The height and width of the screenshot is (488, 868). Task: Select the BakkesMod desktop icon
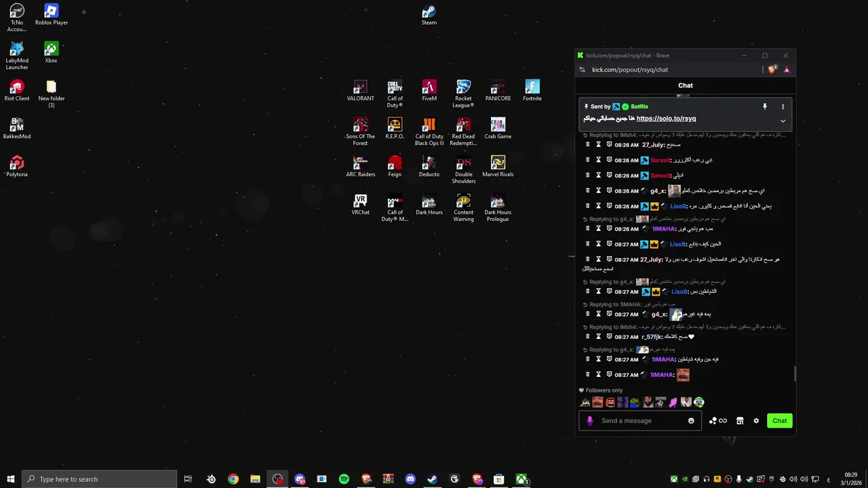click(x=17, y=129)
